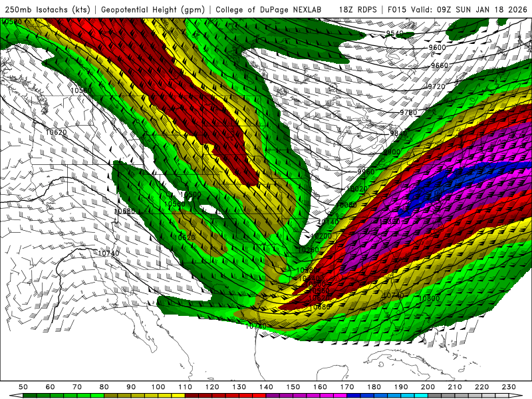This screenshot has width=532, height=399.
Task: Click the 50 kts legend value
Action: (23, 387)
